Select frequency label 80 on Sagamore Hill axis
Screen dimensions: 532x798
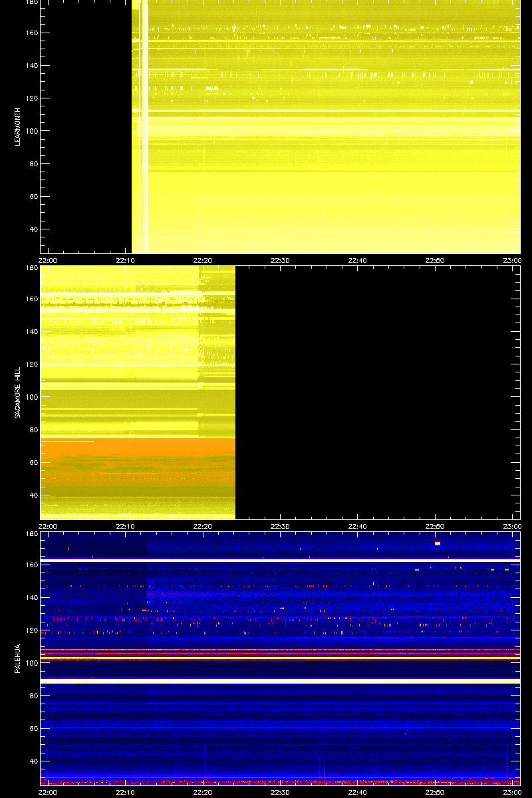(33, 430)
